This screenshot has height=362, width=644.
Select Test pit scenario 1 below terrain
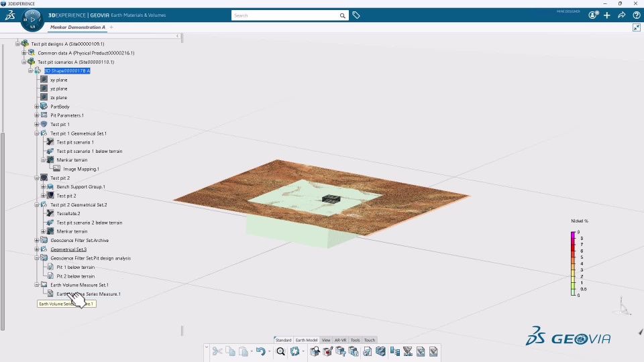coord(89,151)
